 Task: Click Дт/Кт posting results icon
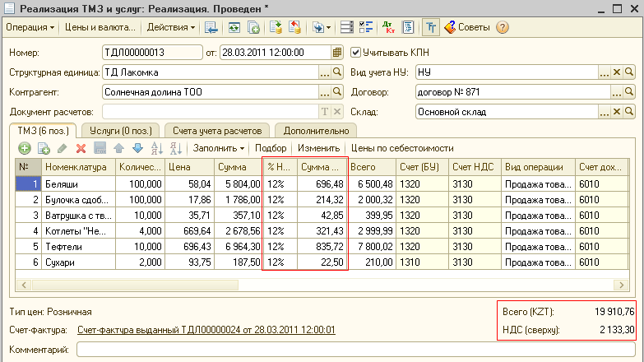click(x=389, y=27)
